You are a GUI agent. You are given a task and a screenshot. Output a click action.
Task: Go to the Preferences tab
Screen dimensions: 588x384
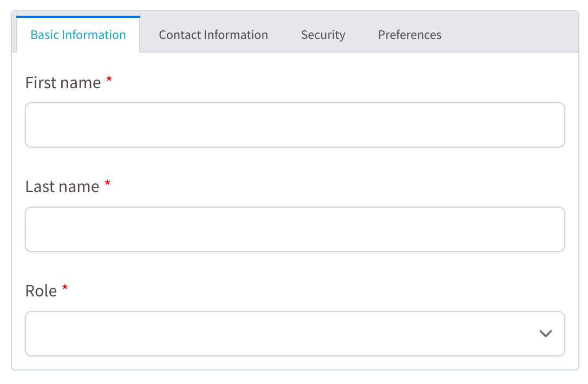pyautogui.click(x=409, y=35)
